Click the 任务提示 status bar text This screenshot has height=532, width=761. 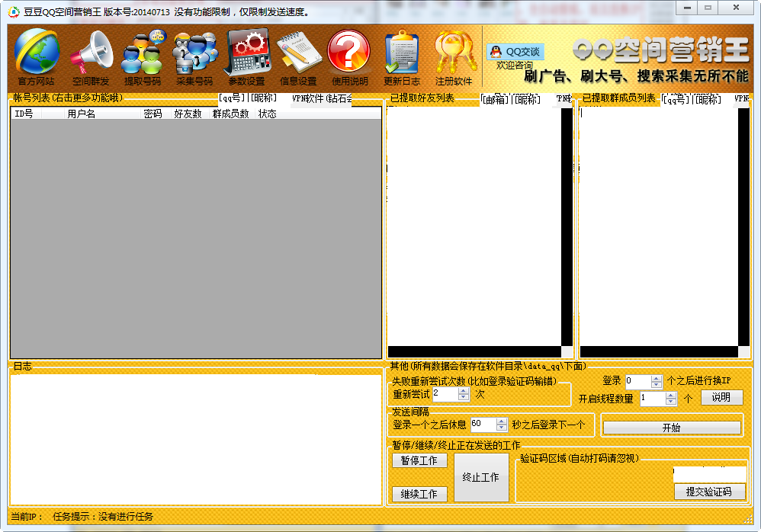coord(103,517)
